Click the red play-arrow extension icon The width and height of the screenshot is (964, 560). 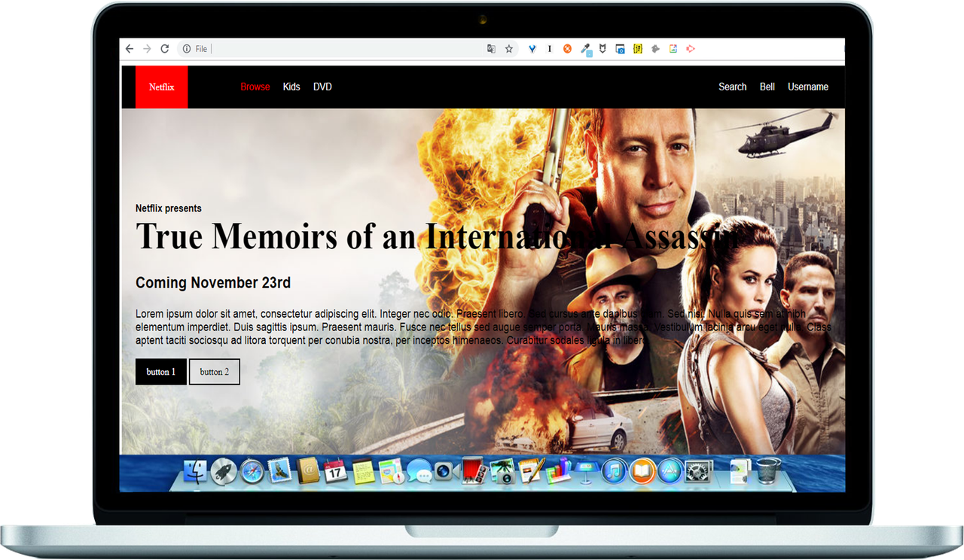[690, 49]
